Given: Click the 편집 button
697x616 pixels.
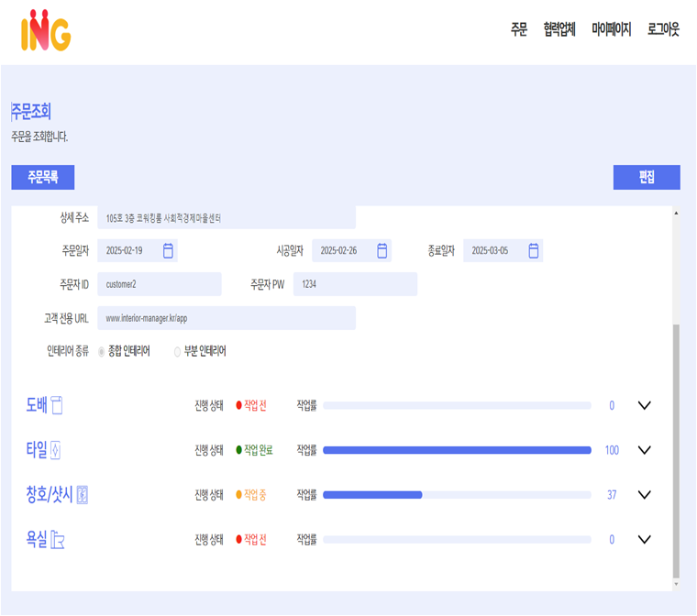Looking at the screenshot, I should tap(647, 178).
